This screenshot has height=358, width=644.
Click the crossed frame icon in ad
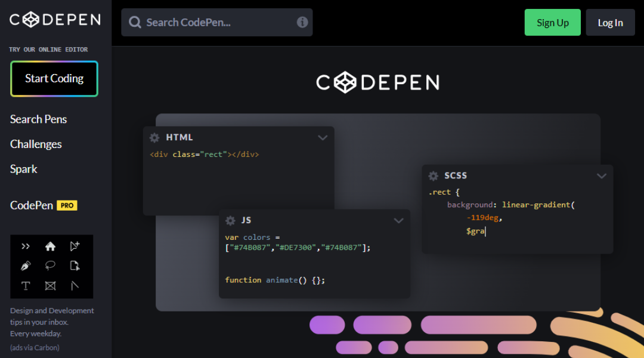tap(50, 286)
